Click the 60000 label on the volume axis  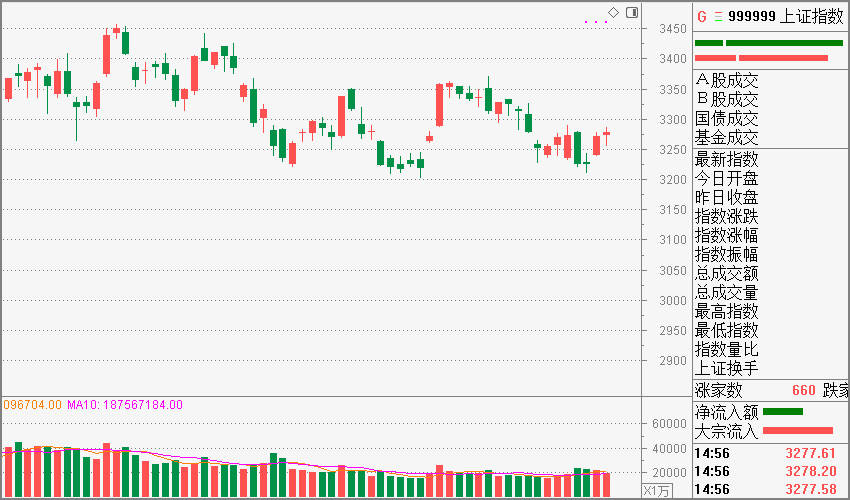click(668, 424)
